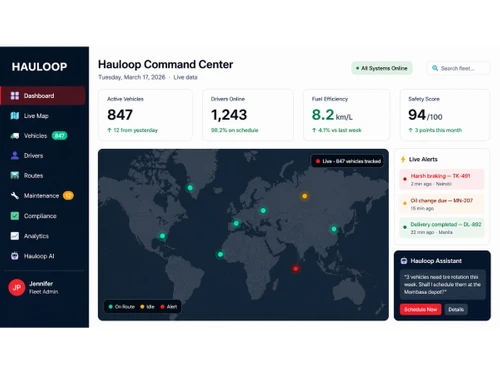
Task: Click the green marker over Greenland
Action: 190,188
